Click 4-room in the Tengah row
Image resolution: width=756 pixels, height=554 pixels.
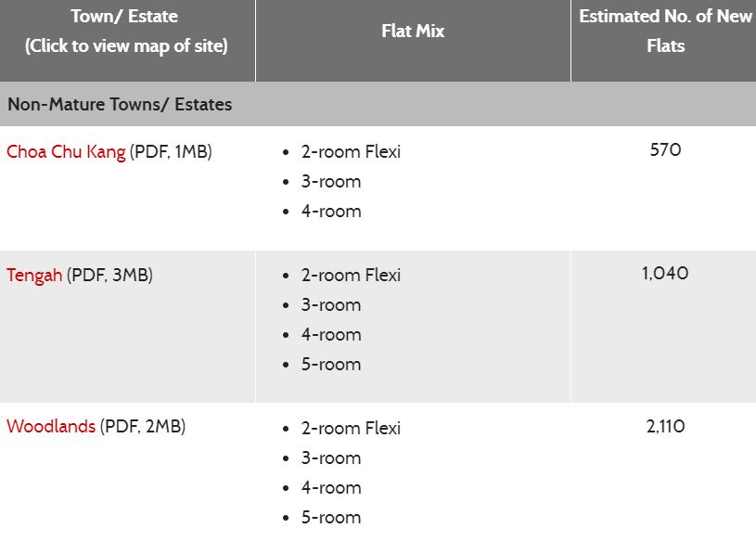pyautogui.click(x=331, y=335)
